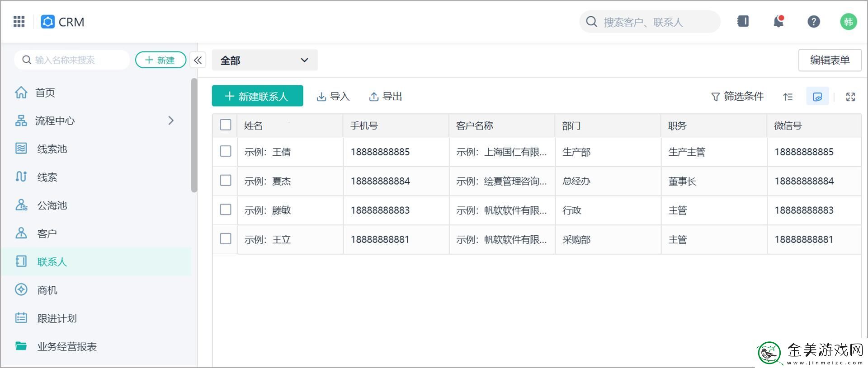Click the 流程中心 flow icon
Viewport: 868px width, 368px height.
21,121
